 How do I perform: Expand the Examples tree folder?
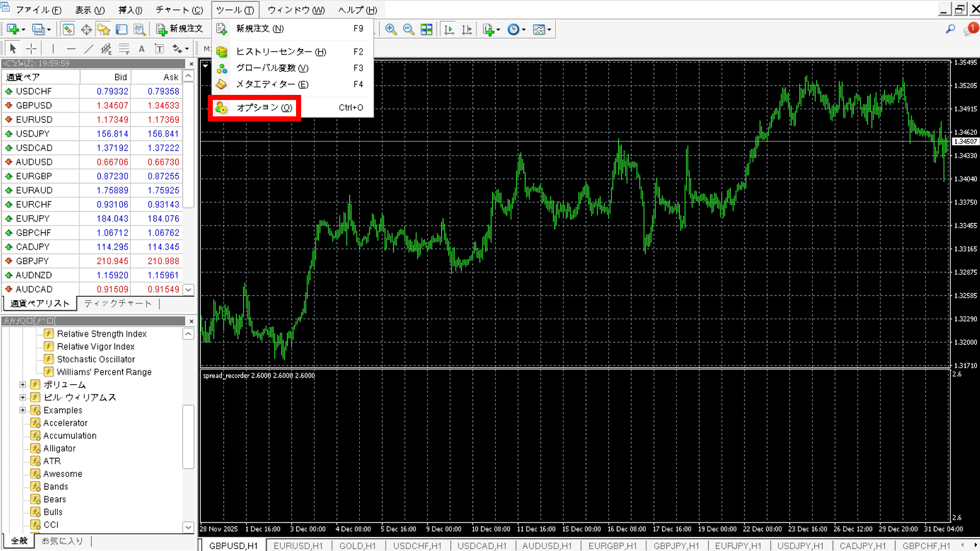[22, 410]
